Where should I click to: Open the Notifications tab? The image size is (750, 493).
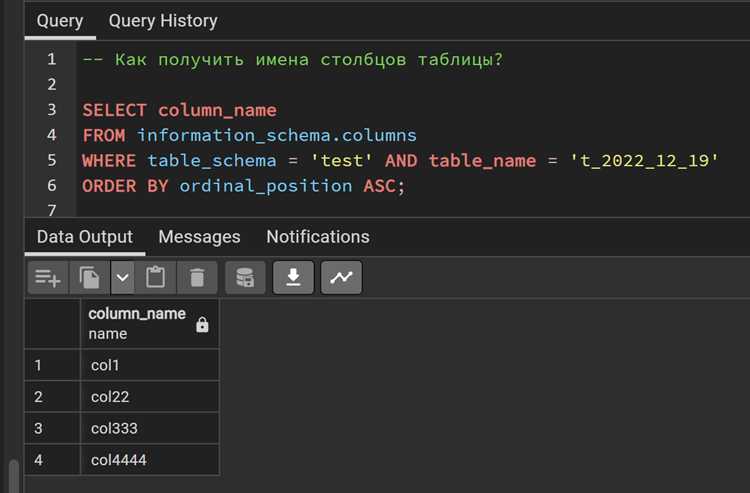[x=318, y=237]
